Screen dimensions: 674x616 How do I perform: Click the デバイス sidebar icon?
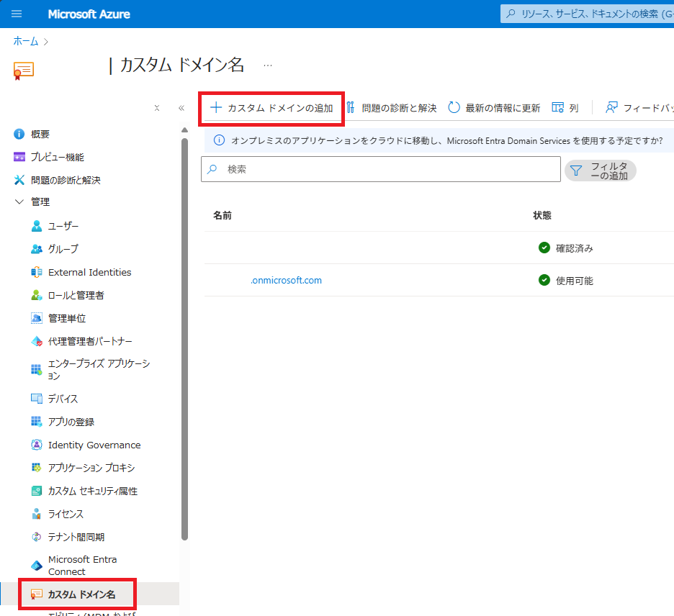click(37, 399)
